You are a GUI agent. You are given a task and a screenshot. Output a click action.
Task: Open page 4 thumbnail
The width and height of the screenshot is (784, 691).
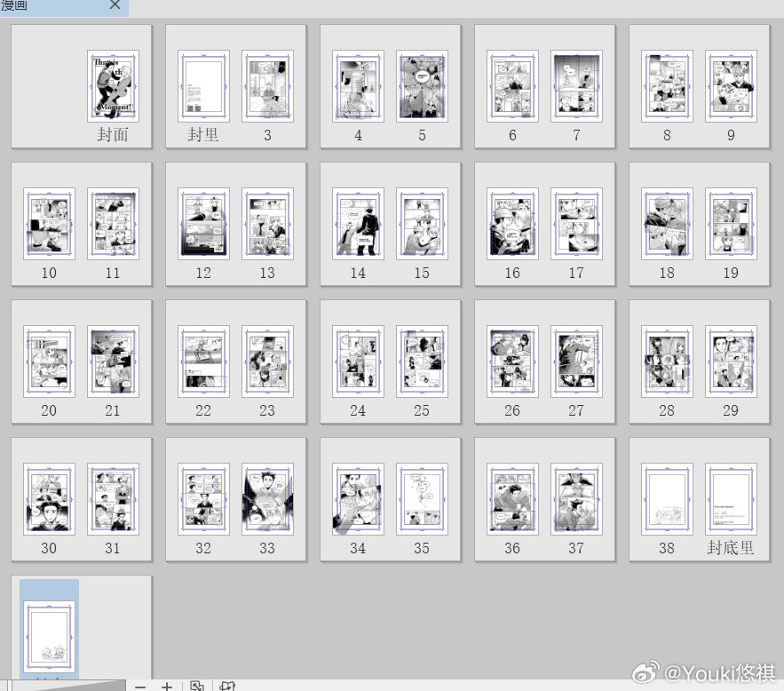pos(358,86)
